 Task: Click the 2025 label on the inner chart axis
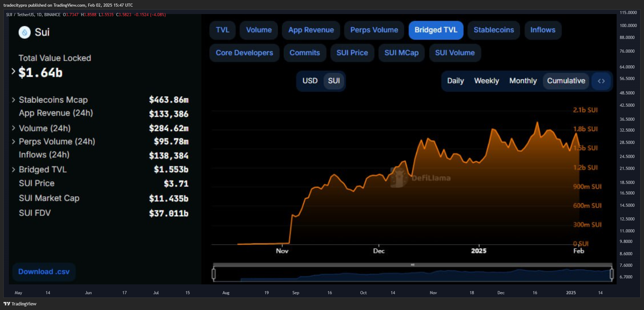[479, 251]
